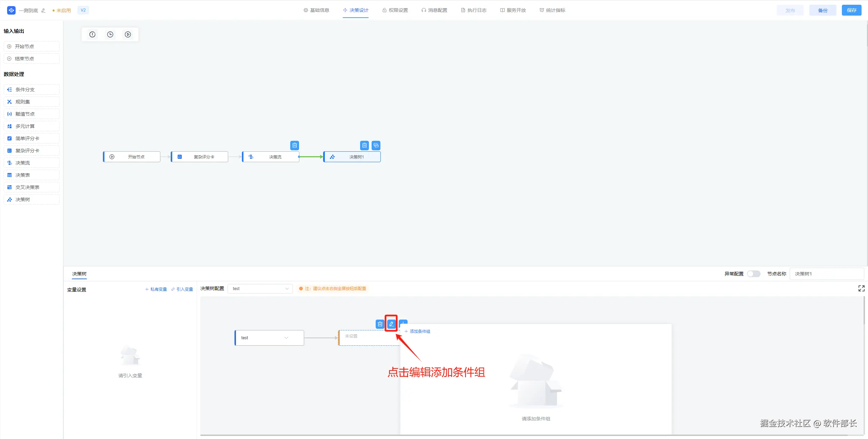Click the 决策树1 node icon on the canvas
Screen dimensions: 868x439
click(332, 157)
